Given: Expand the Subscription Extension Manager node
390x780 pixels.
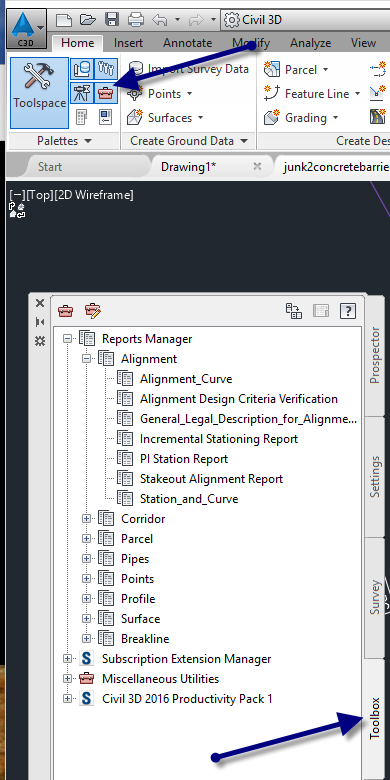Looking at the screenshot, I should click(x=68, y=659).
